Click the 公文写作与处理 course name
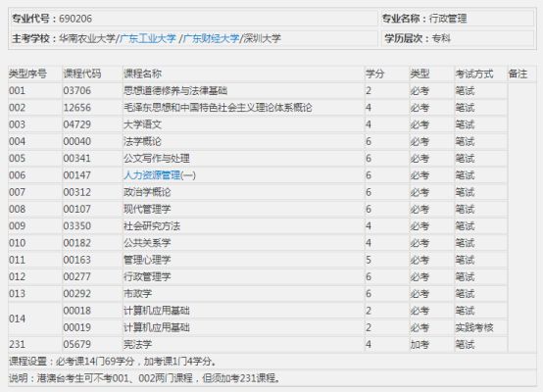This screenshot has width=543, height=392. pyautogui.click(x=157, y=159)
